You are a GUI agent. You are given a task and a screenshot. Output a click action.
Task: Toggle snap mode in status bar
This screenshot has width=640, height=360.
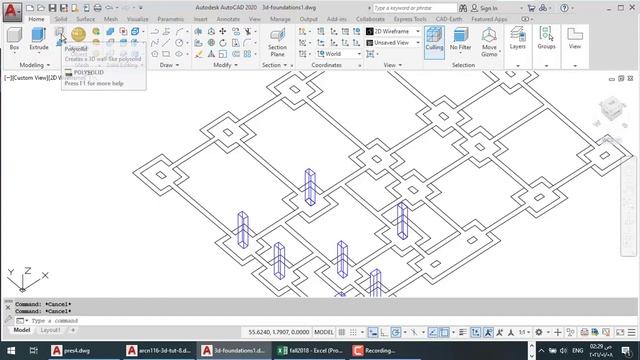pyautogui.click(x=353, y=332)
